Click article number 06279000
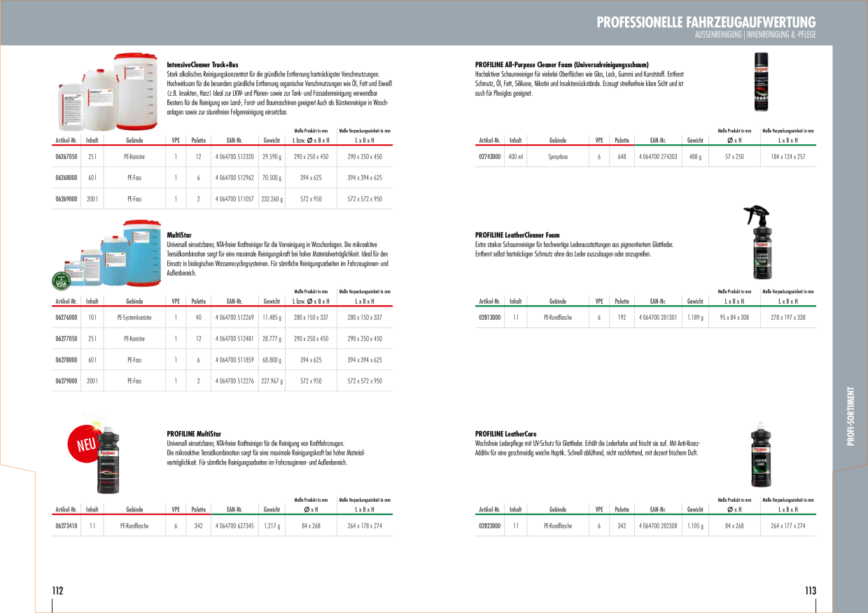868x613 pixels. [66, 381]
